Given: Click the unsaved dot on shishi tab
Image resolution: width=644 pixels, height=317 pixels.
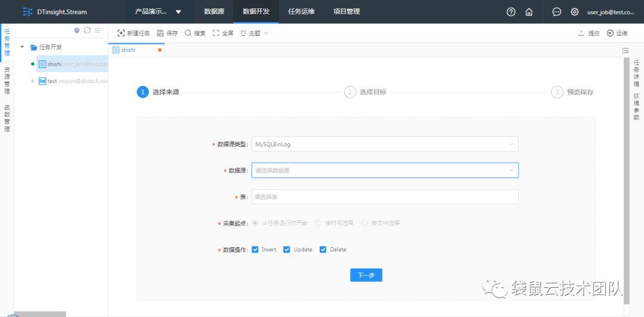Looking at the screenshot, I should pos(160,50).
